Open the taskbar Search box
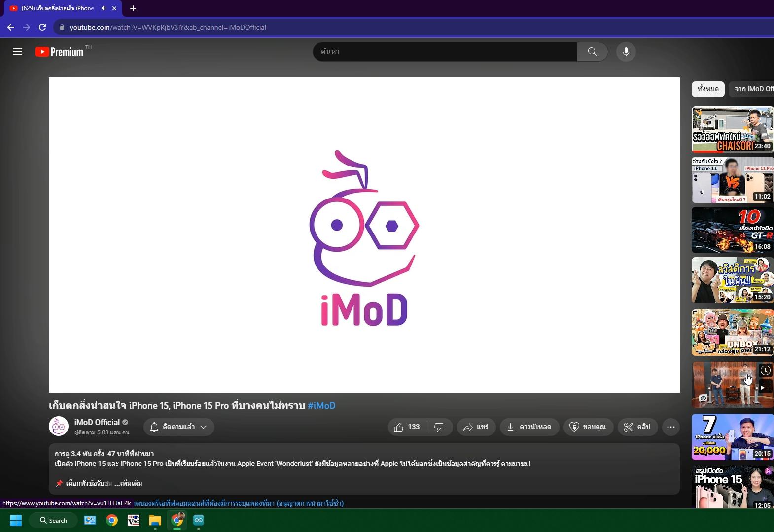 [x=53, y=520]
